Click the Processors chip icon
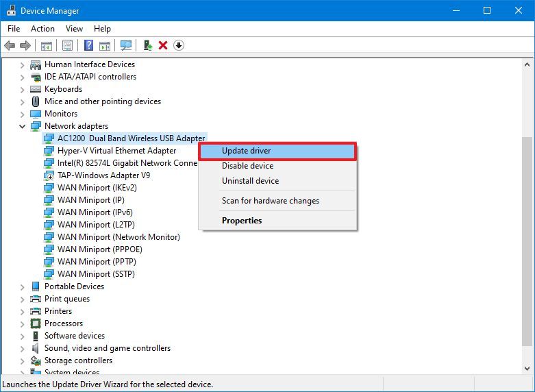535x392 pixels. [x=36, y=323]
